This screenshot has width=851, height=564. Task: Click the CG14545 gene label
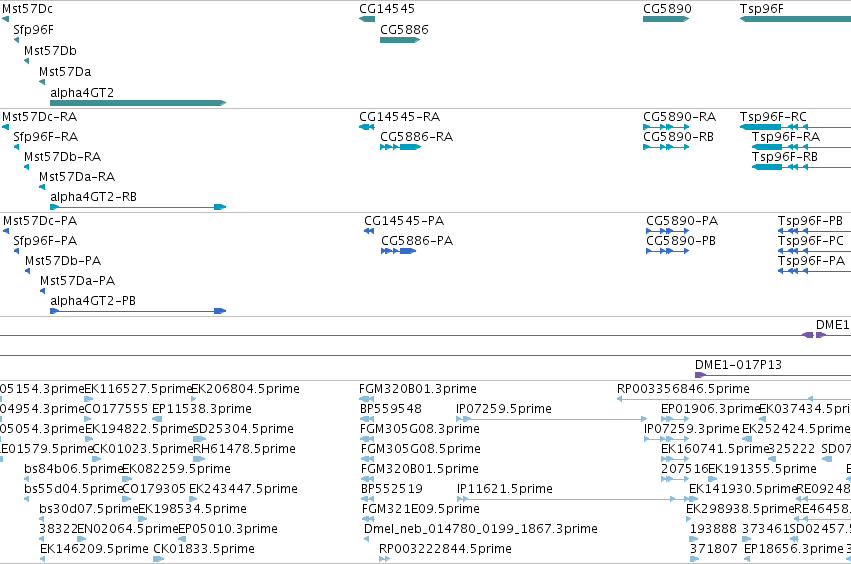click(x=387, y=9)
